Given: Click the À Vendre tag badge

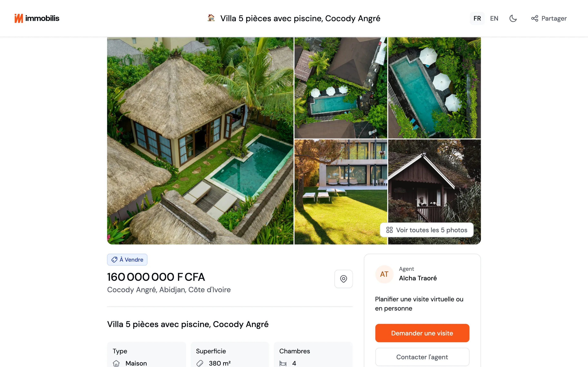Looking at the screenshot, I should coord(127,260).
